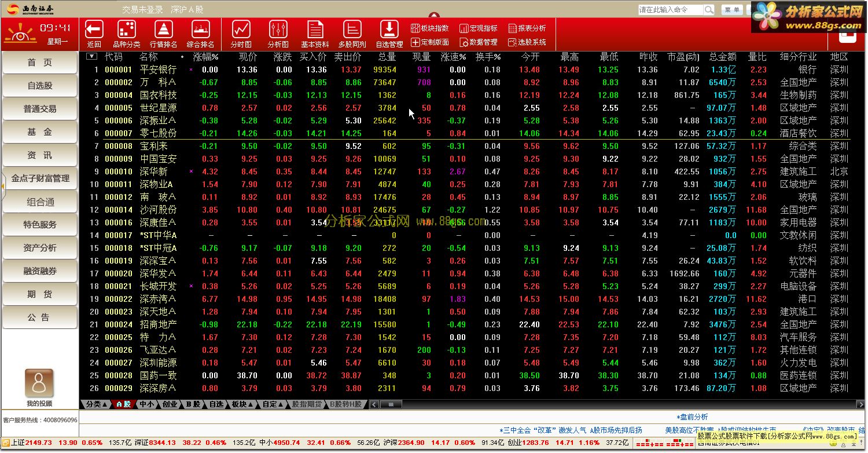Open 数据管理 toolbar item

(x=479, y=42)
